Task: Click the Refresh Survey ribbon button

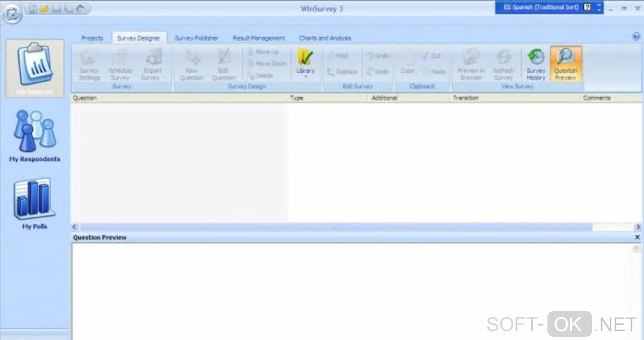Action: pyautogui.click(x=503, y=64)
